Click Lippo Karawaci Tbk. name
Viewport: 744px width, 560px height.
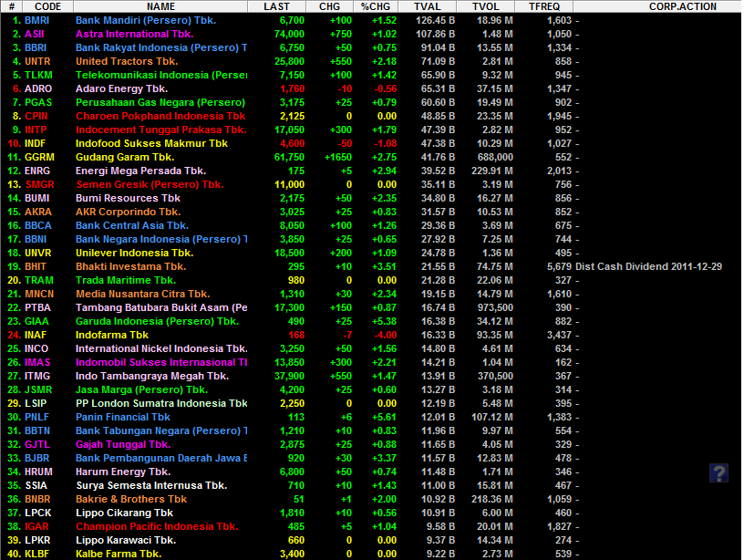pos(126,540)
